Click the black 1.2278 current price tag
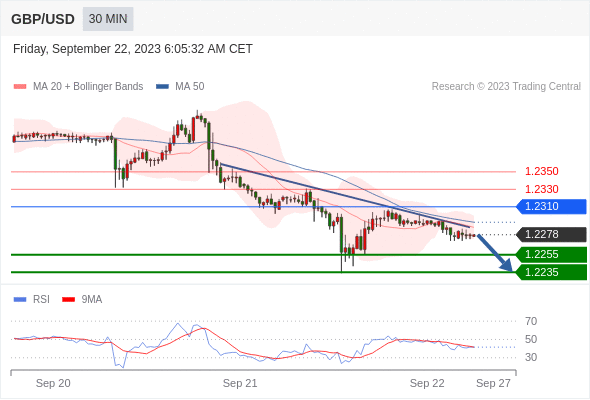 point(551,234)
